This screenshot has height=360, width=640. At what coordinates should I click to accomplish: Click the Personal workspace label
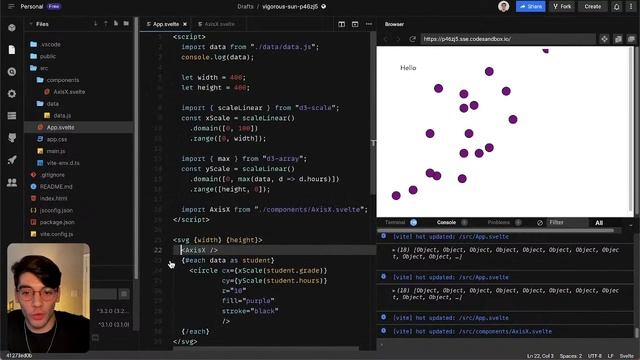pyautogui.click(x=31, y=7)
